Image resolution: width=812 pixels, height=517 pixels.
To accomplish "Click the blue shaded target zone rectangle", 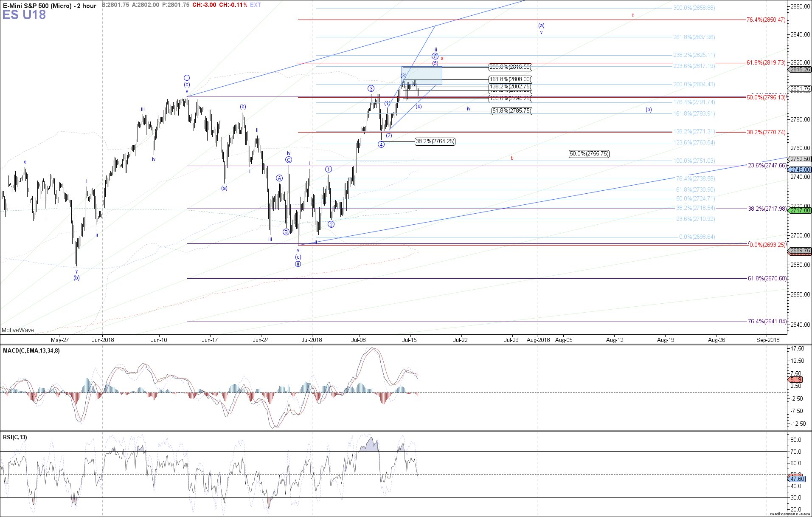I will 422,75.
